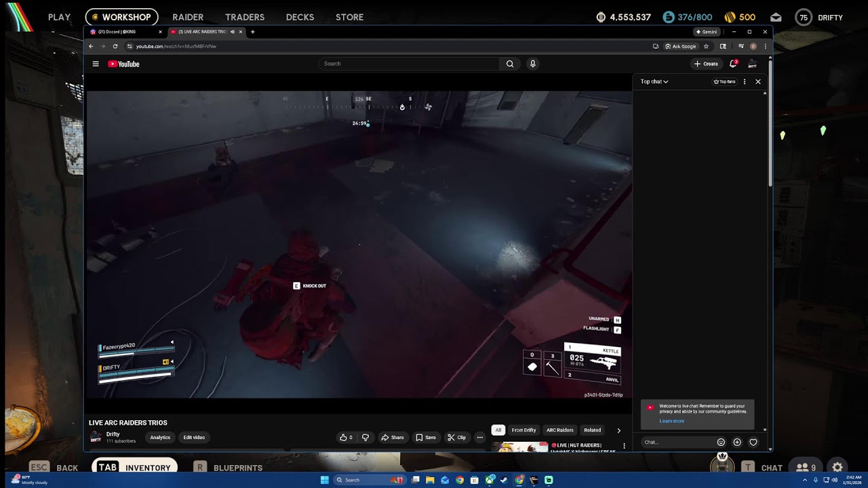Screen dimensions: 868x488
Task: Bookmark this page with the star icon
Action: (x=706, y=46)
